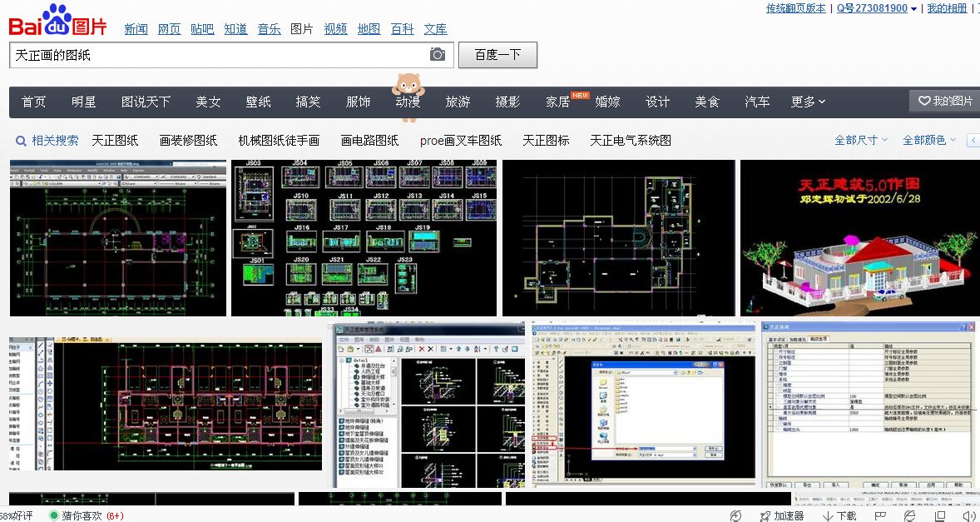Select the 壁纸 category tab
The image size is (980, 522).
pos(258,102)
